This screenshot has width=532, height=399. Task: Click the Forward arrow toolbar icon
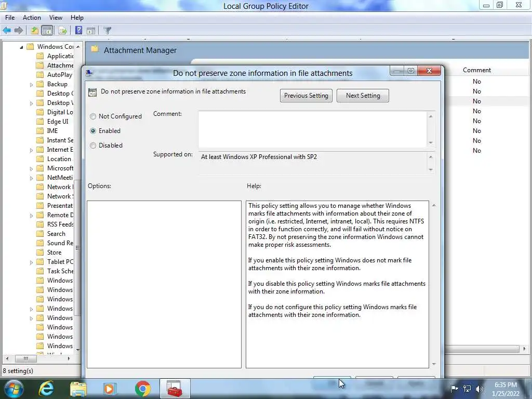coord(19,31)
